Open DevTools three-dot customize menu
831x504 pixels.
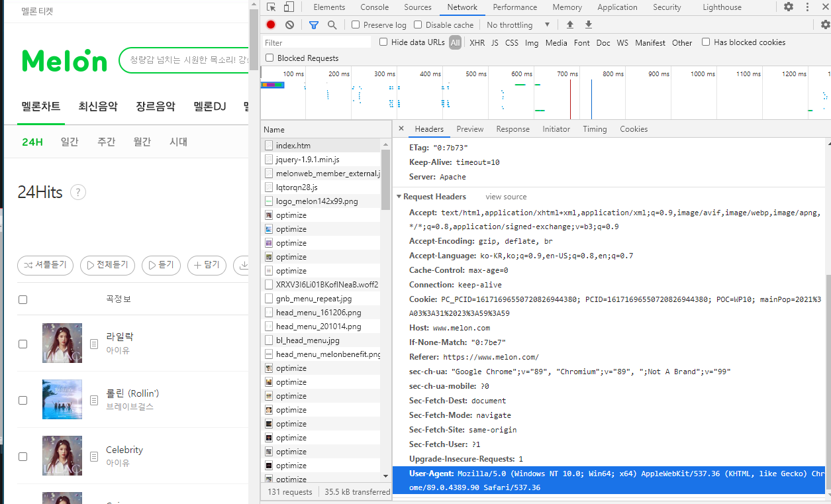[807, 7]
